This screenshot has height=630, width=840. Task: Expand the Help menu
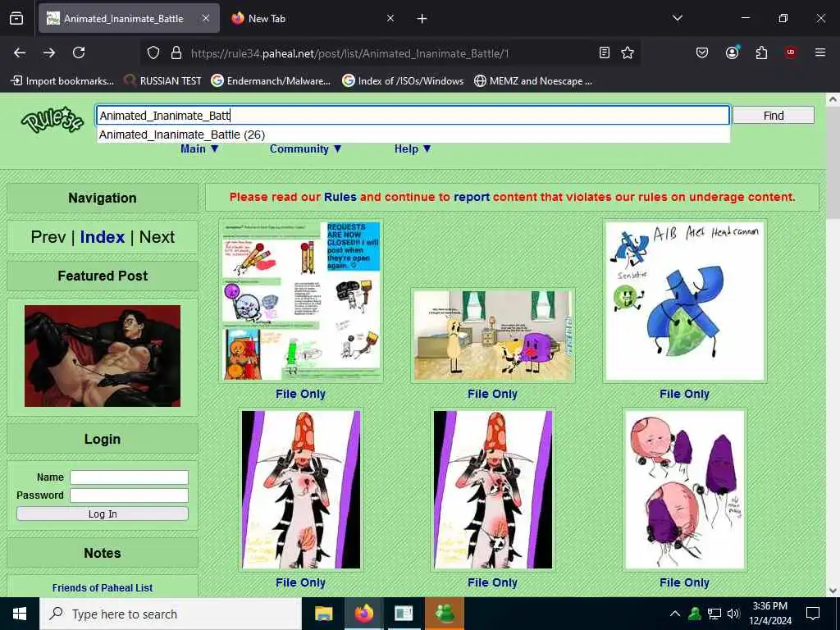[x=413, y=149]
